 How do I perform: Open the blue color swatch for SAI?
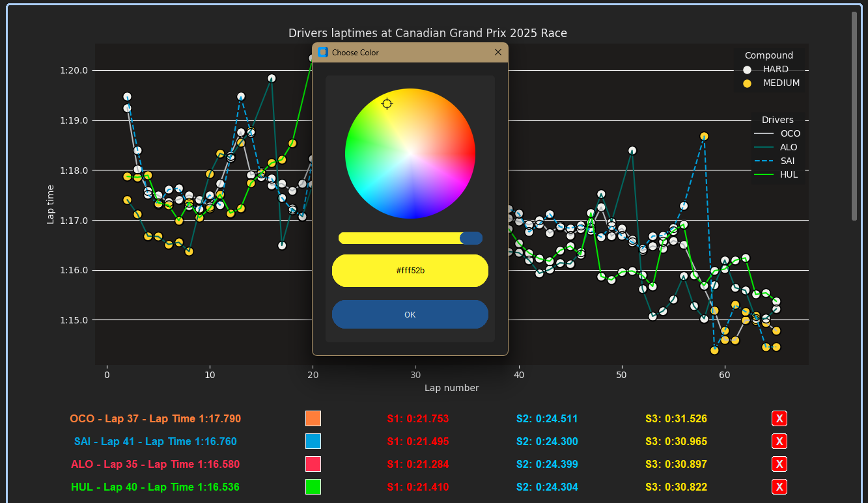click(x=313, y=441)
